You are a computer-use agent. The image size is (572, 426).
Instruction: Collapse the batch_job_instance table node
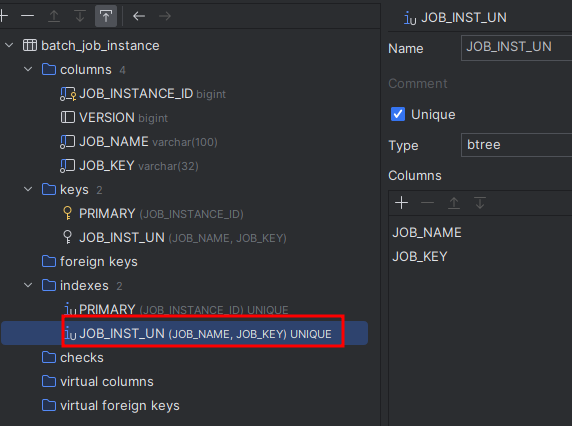[x=9, y=46]
